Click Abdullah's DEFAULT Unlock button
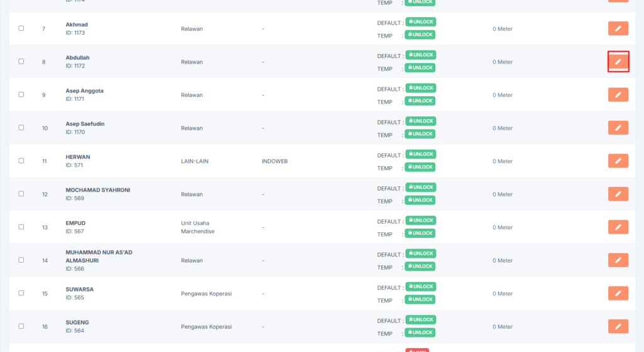The image size is (644, 352). click(420, 55)
